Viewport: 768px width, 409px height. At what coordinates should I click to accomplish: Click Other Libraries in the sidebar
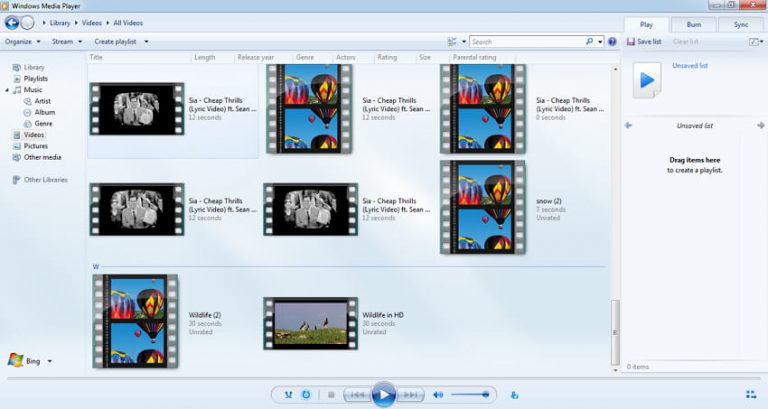pos(46,180)
